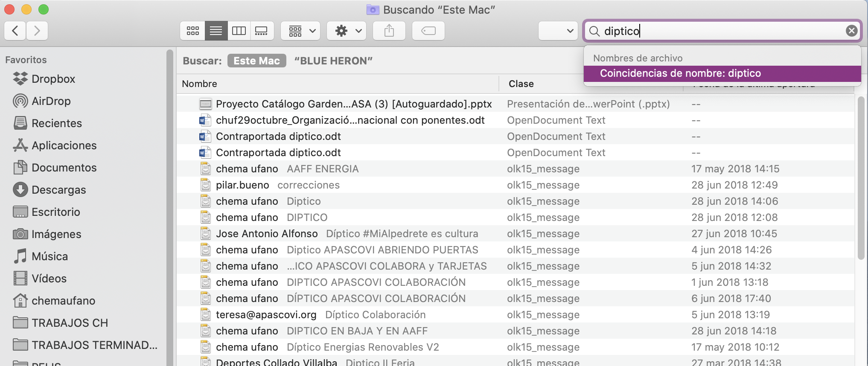This screenshot has height=366, width=868.
Task: Click the message icon beside pilar.bueno
Action: pyautogui.click(x=206, y=185)
